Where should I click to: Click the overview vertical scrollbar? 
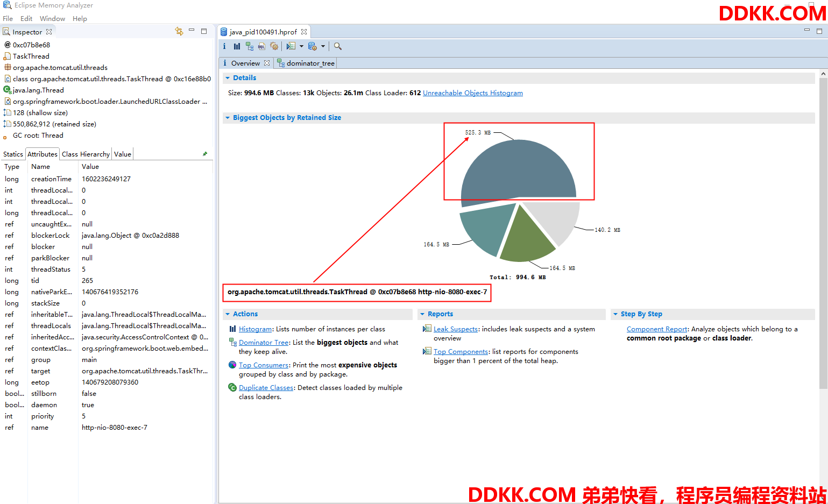point(823,233)
